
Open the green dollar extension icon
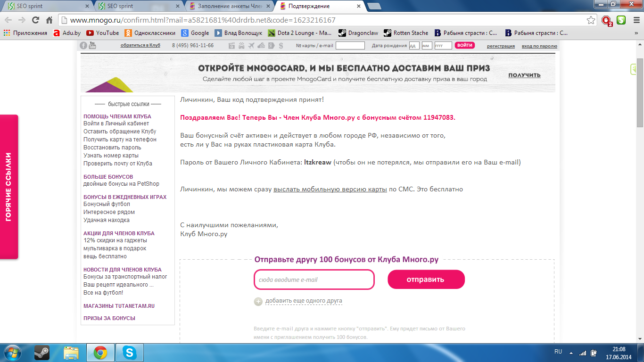point(621,20)
